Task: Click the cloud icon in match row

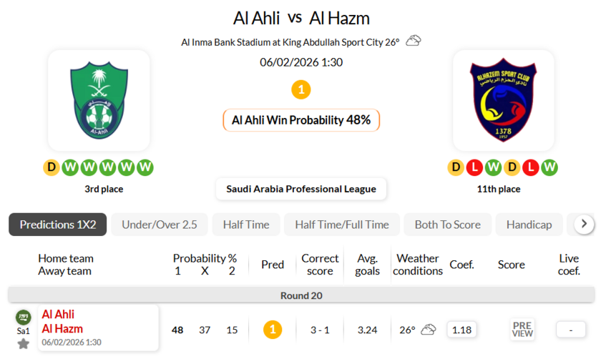Action: tap(429, 330)
